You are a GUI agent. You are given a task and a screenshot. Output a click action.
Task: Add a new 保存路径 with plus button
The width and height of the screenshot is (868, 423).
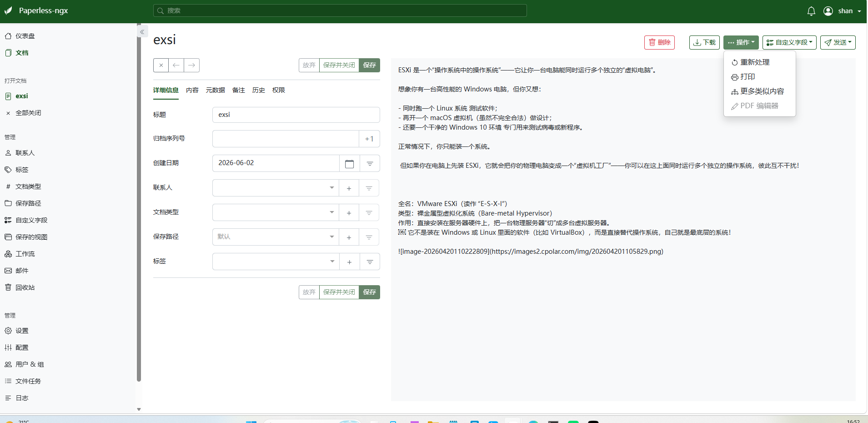coord(349,237)
